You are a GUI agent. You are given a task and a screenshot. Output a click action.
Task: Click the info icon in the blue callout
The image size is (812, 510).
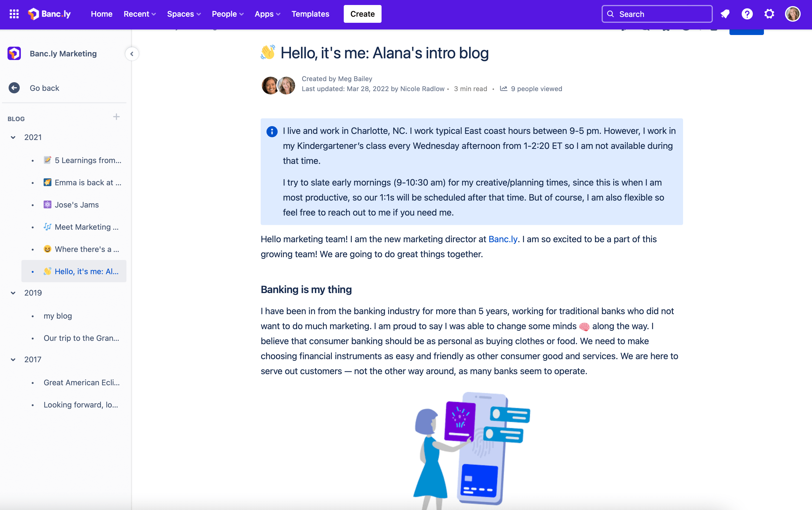pos(272,131)
